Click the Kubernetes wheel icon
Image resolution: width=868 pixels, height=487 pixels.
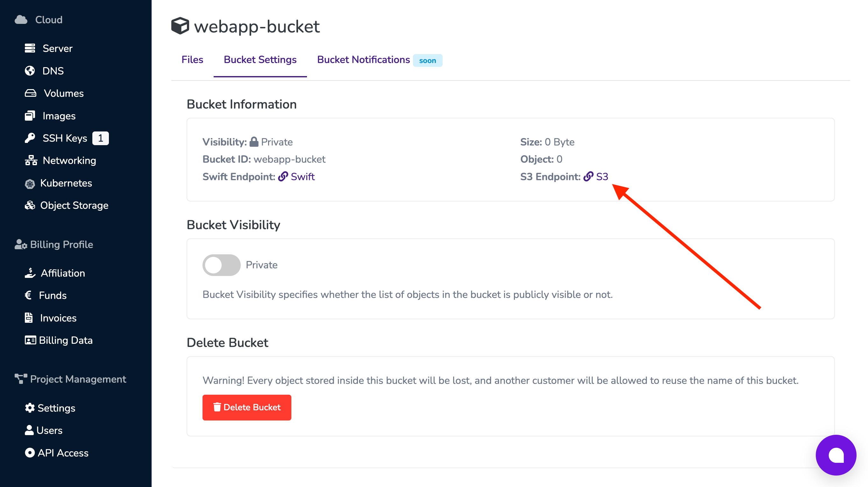click(x=30, y=184)
